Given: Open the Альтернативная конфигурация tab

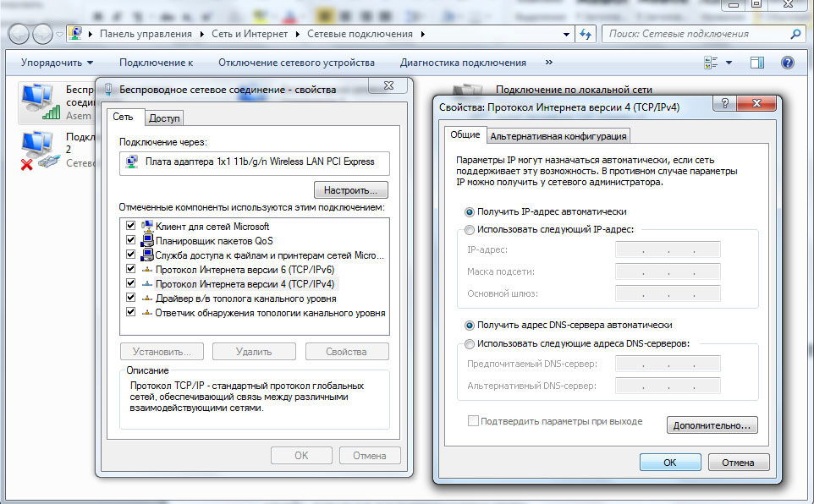Looking at the screenshot, I should click(558, 136).
